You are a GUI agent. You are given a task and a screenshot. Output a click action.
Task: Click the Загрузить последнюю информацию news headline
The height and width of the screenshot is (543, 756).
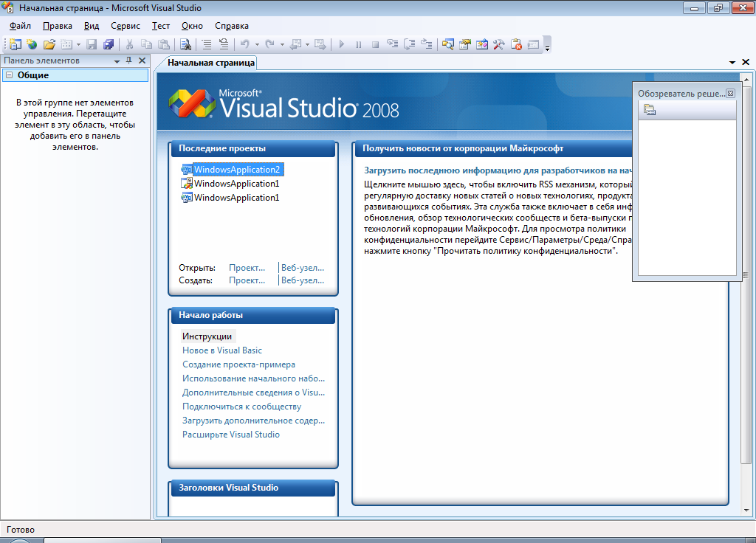(x=498, y=170)
